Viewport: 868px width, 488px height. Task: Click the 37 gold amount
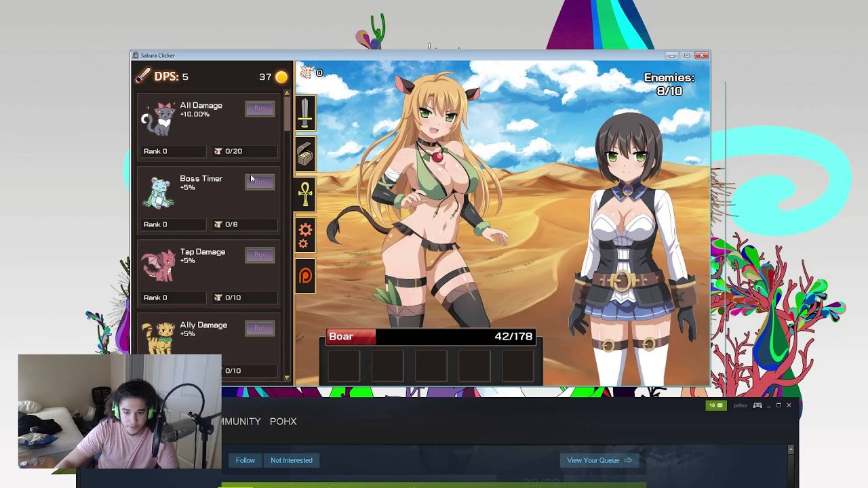(265, 77)
